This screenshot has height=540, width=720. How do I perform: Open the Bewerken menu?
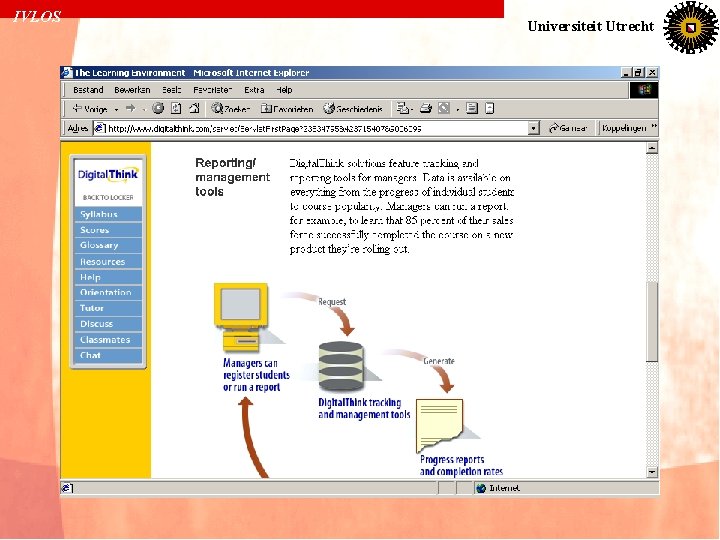[x=132, y=90]
